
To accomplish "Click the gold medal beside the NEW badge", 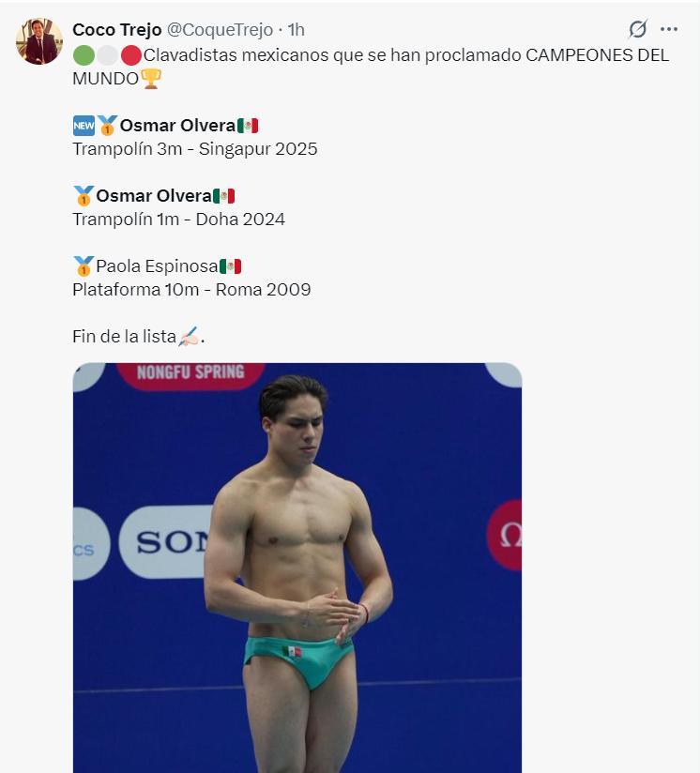I will (x=107, y=126).
